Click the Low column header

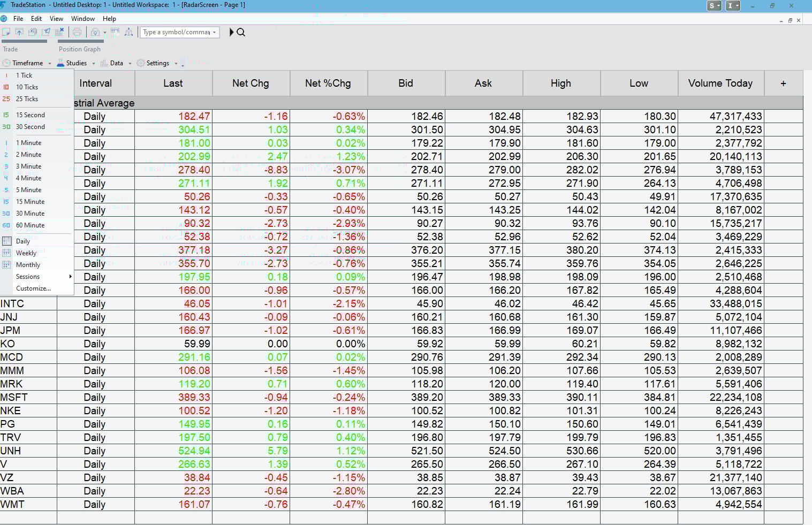click(x=639, y=83)
